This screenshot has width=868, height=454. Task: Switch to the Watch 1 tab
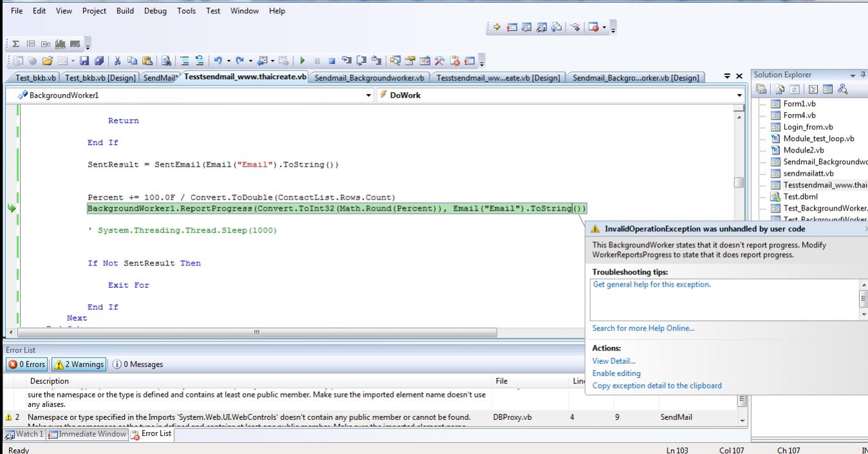[24, 434]
